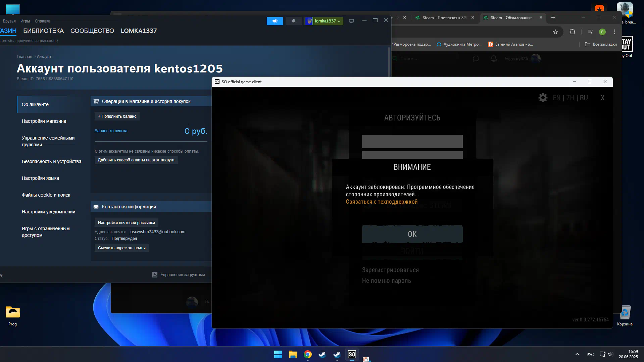
Task: Click Настройки почтовой рассылки button
Action: [127, 223]
